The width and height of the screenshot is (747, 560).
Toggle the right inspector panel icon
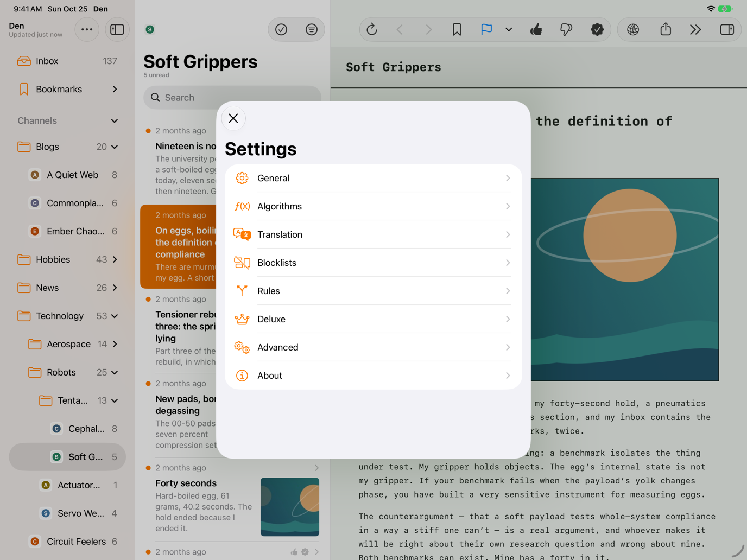pyautogui.click(x=727, y=29)
